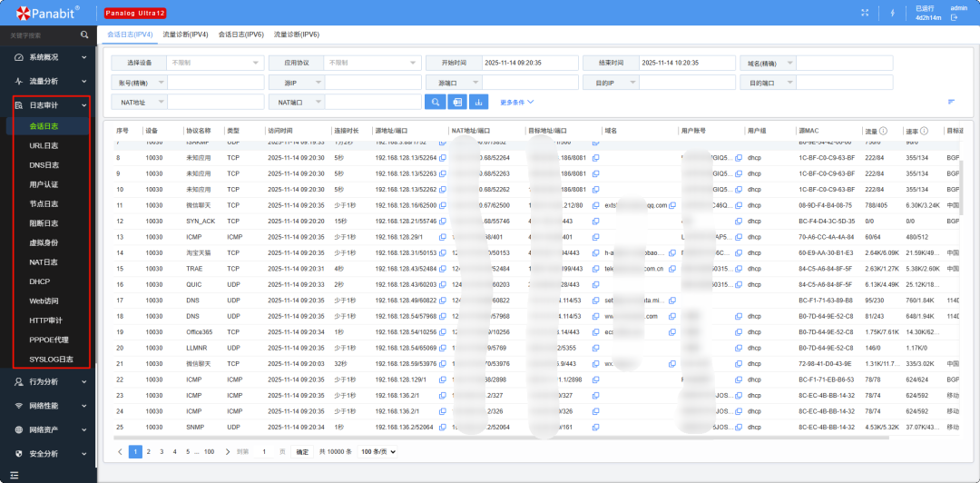
Task: Expand 更多条件 filter options
Action: pos(516,102)
